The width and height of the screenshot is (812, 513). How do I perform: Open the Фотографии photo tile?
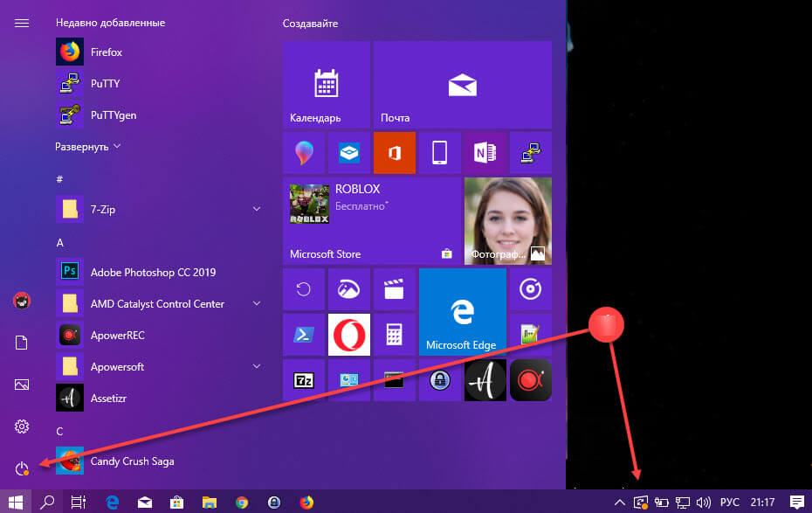click(508, 221)
